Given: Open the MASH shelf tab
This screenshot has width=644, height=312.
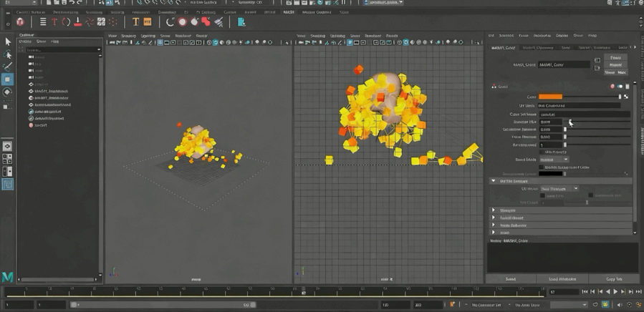Looking at the screenshot, I should click(x=289, y=12).
